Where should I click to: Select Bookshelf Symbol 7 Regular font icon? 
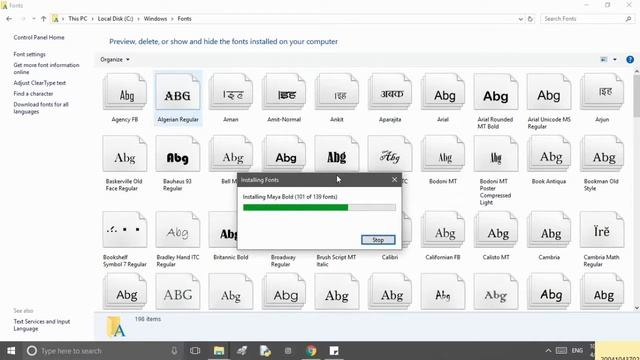(x=124, y=230)
